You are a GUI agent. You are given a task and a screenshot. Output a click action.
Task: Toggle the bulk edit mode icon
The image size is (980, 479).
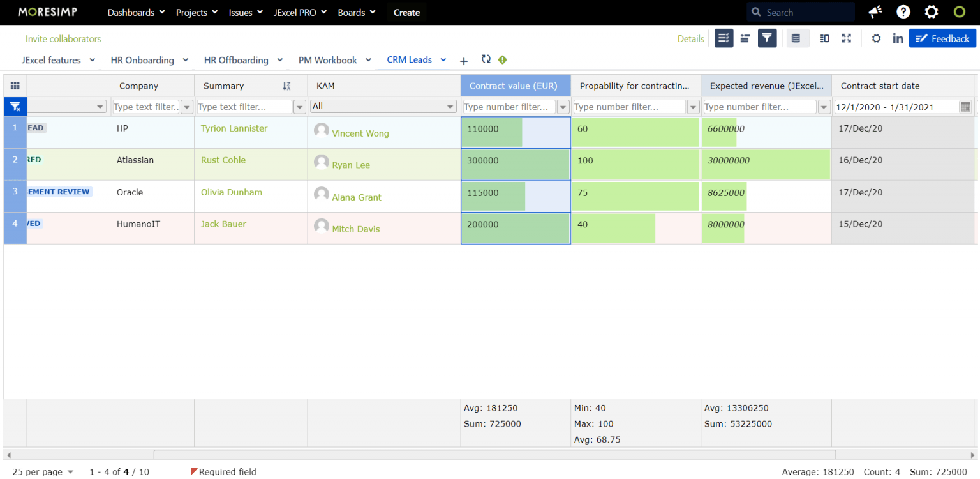[724, 38]
